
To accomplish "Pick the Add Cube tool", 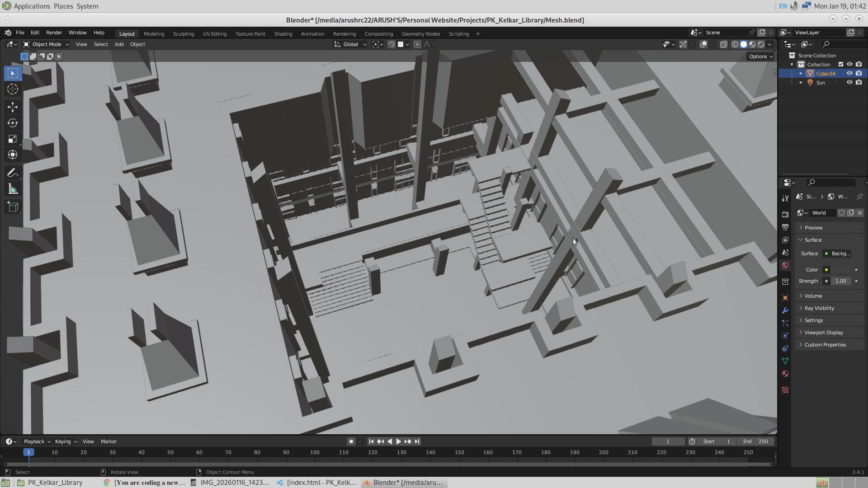I will pos(13,207).
